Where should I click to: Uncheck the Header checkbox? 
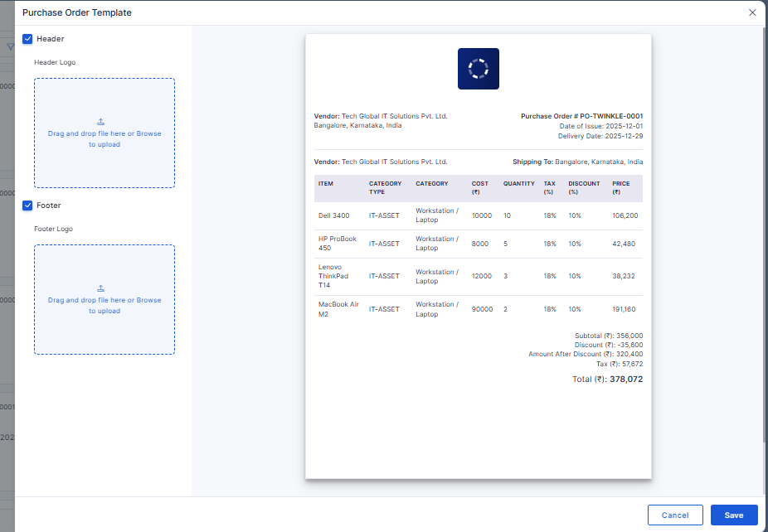[x=27, y=39]
